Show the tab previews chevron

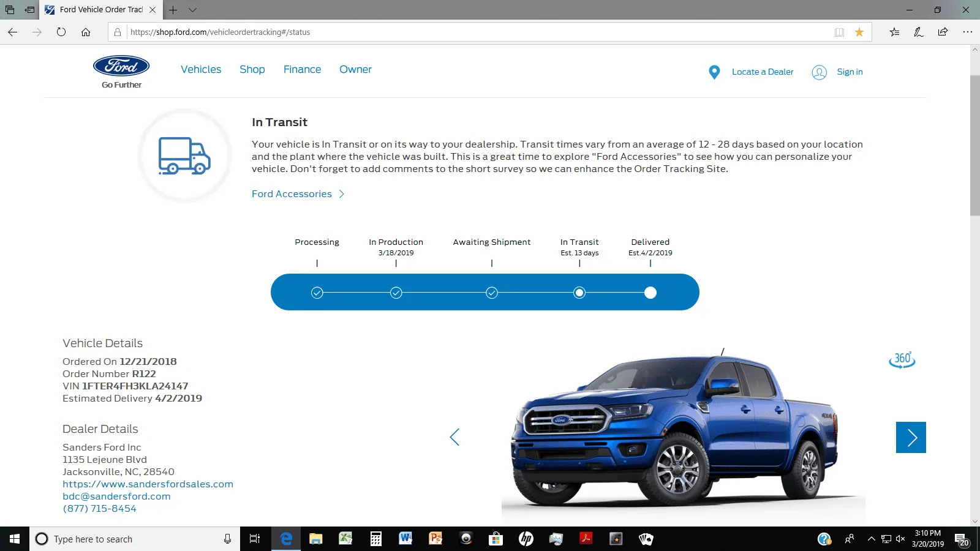(192, 10)
